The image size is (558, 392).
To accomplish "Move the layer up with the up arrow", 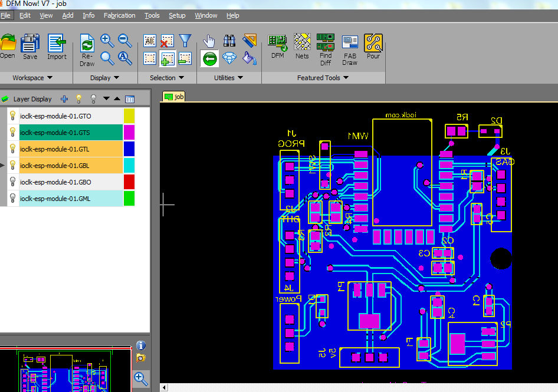I will (117, 98).
